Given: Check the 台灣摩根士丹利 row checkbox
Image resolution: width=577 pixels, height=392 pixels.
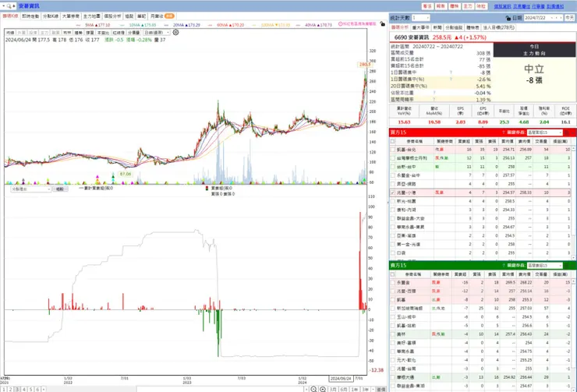Looking at the screenshot, I should (x=393, y=158).
